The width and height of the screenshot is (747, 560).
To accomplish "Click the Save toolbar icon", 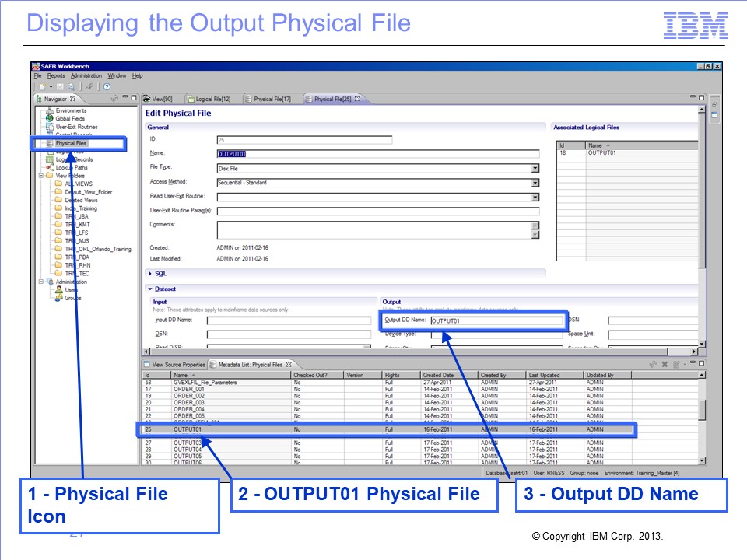I will [x=60, y=86].
